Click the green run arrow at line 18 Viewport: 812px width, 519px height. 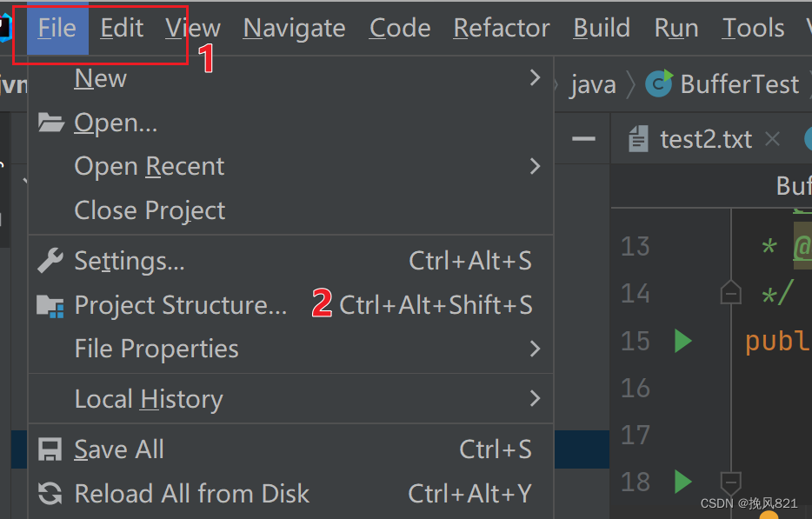click(683, 481)
